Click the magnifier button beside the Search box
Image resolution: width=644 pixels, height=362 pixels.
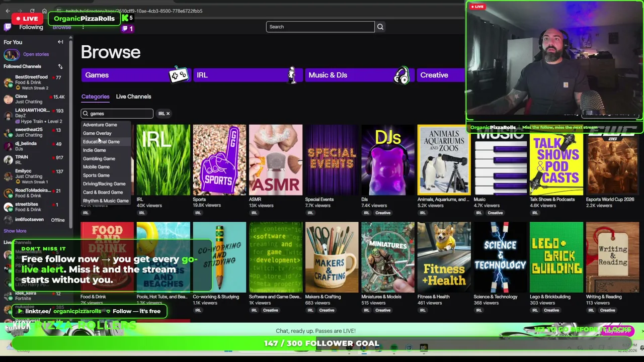coord(380,27)
